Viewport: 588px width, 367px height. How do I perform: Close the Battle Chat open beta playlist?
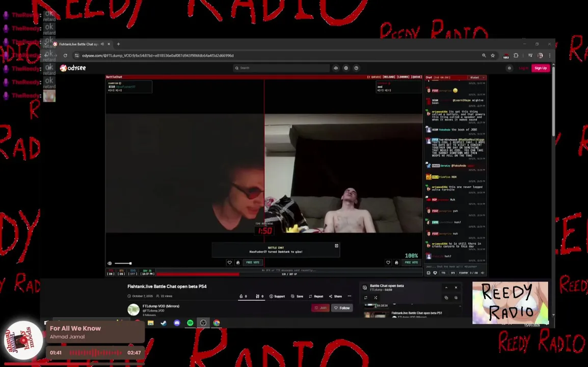click(456, 288)
